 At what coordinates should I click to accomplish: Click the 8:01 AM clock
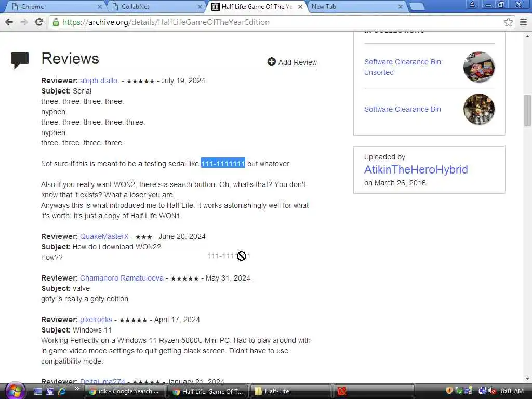tap(512, 391)
